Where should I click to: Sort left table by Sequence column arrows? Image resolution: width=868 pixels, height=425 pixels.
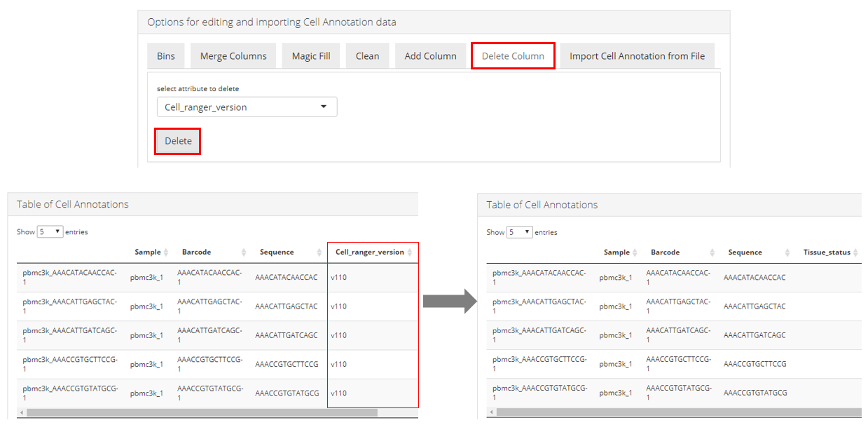(x=319, y=252)
